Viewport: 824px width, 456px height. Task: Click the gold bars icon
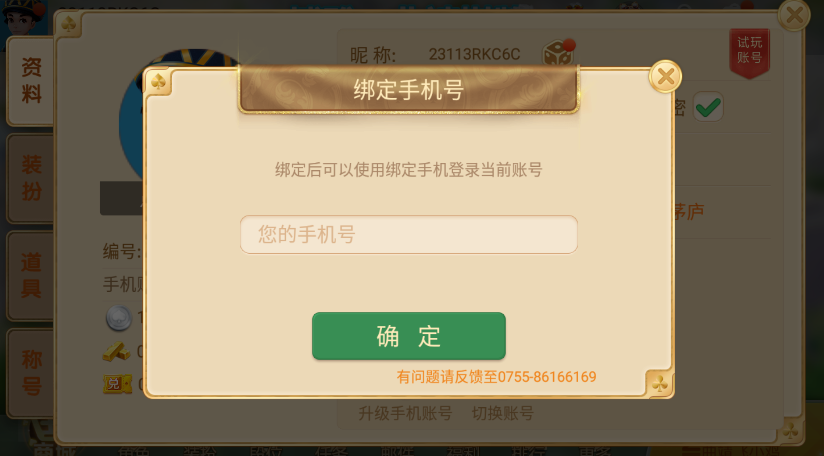point(116,351)
